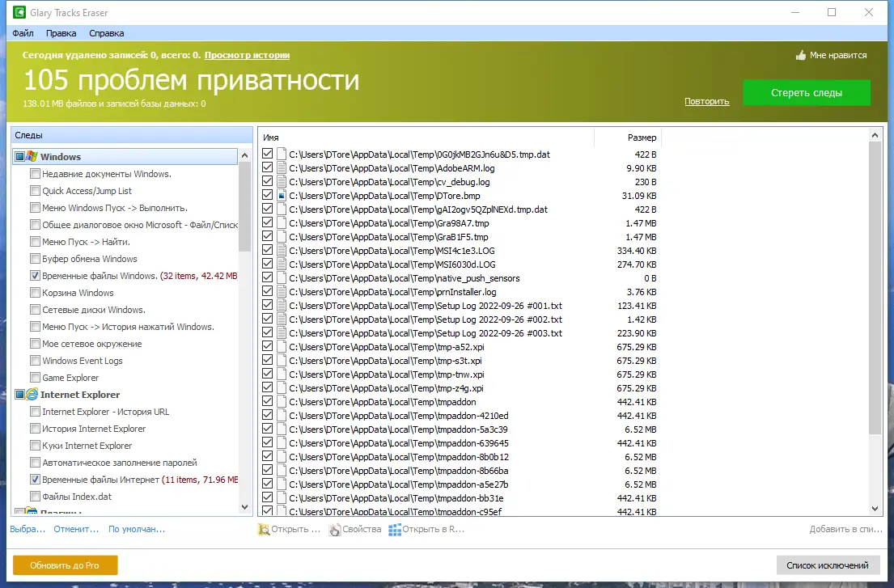This screenshot has height=588, width=894.
Task: Click 'Добавить в спи...' link
Action: 846,529
